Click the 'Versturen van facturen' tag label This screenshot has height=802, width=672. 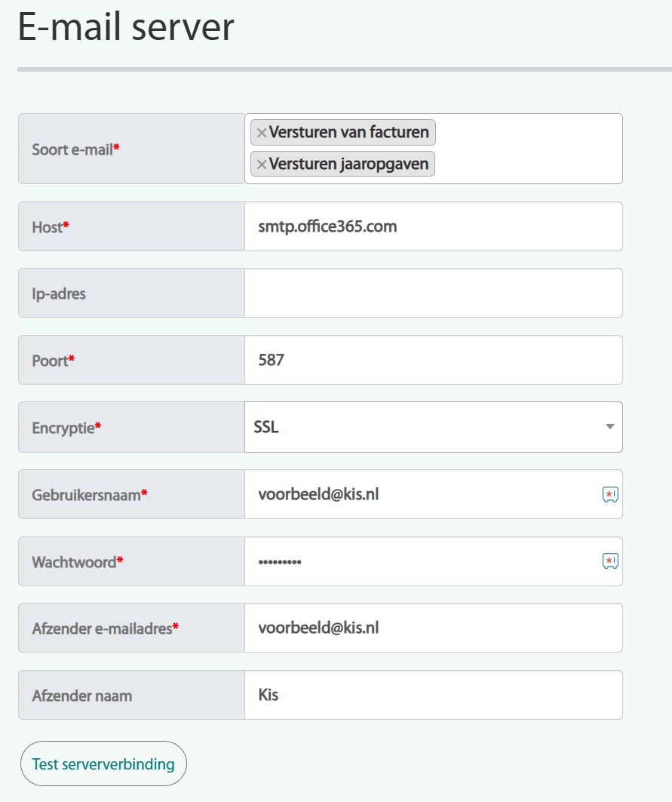coord(348,133)
